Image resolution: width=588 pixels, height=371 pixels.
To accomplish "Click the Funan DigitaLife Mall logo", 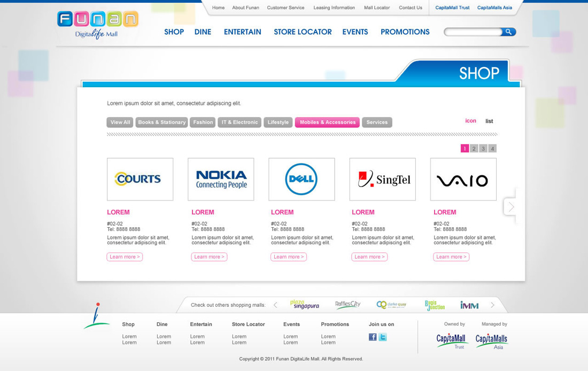I will [97, 25].
